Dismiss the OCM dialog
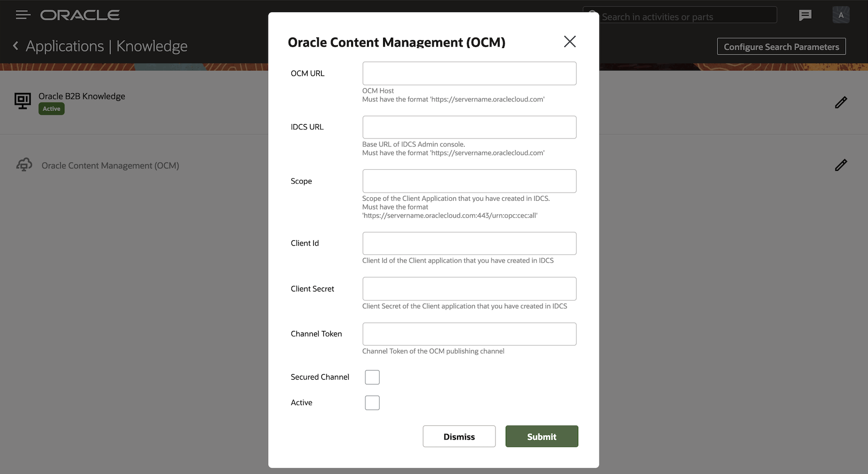 (459, 436)
